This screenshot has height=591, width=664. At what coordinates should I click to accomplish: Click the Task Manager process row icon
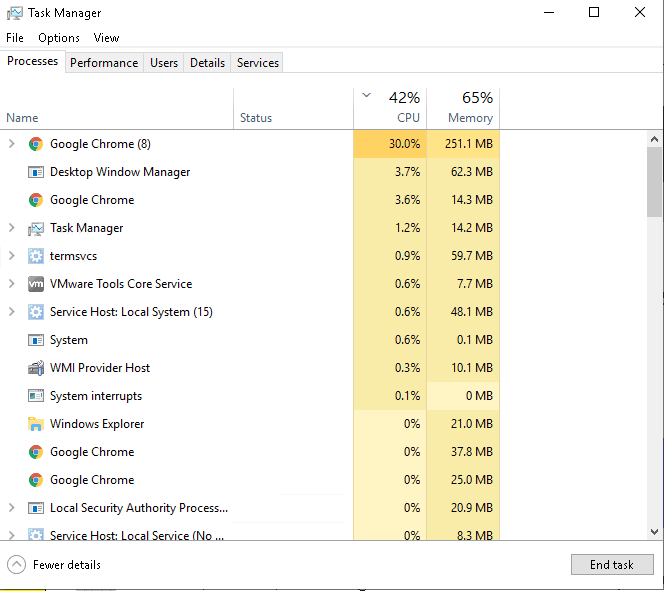[x=36, y=228]
